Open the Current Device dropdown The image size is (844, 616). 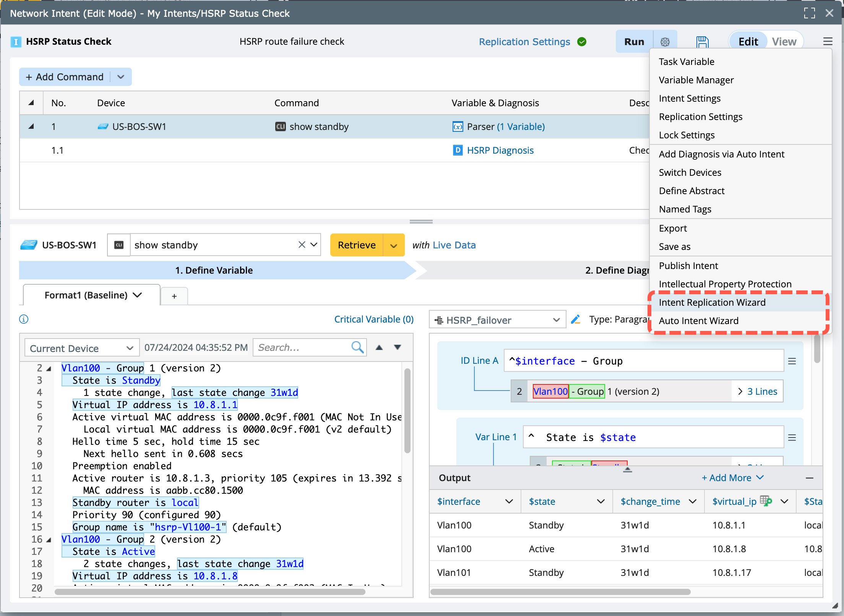[81, 348]
